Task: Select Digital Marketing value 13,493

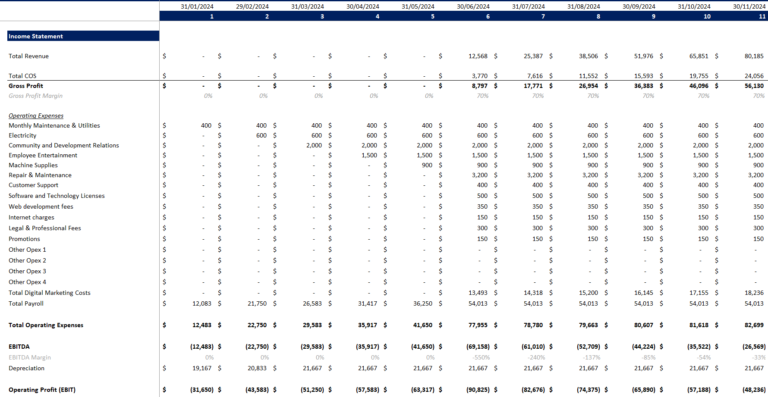Action: [478, 293]
